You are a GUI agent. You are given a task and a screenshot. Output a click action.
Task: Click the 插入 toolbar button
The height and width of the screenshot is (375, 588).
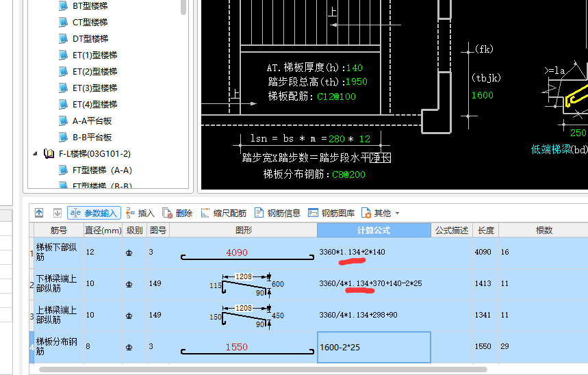click(140, 213)
